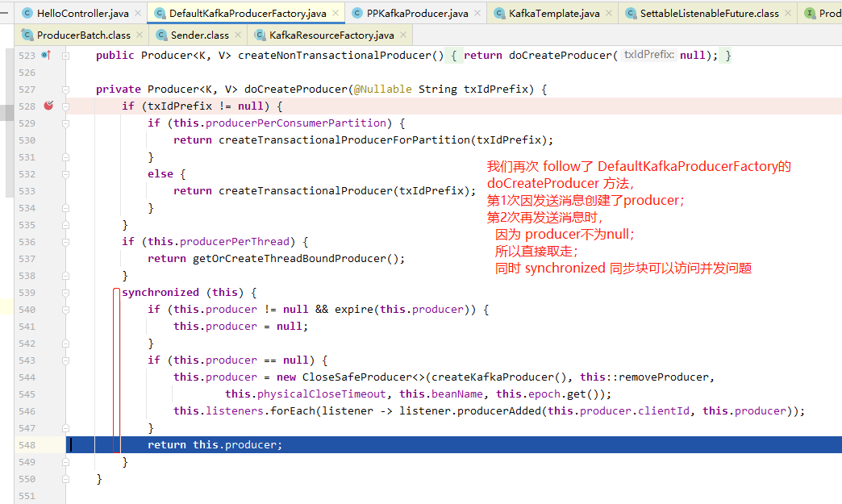
Task: Click the expire method call on line 540
Action: pos(354,310)
